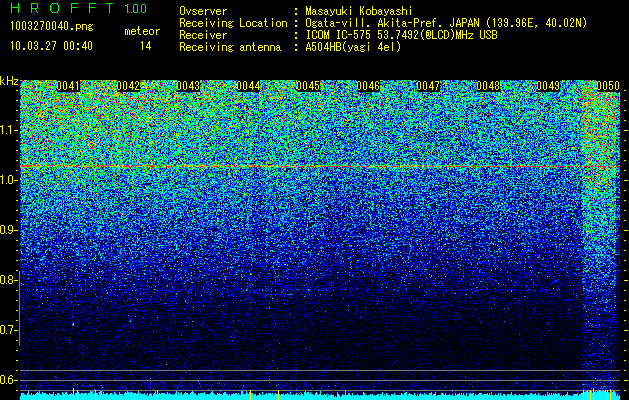Screen dimensions: 629x400
Task: Click the 0044 time label
Action: coord(248,86)
